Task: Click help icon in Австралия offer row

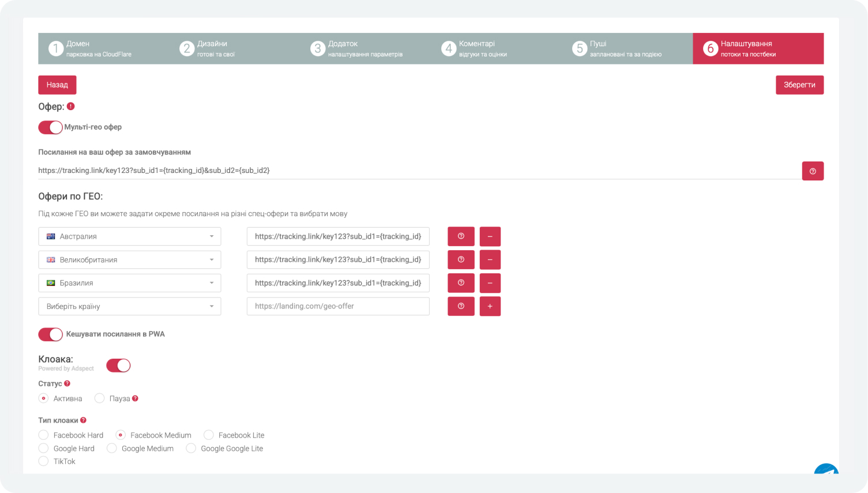Action: (461, 236)
